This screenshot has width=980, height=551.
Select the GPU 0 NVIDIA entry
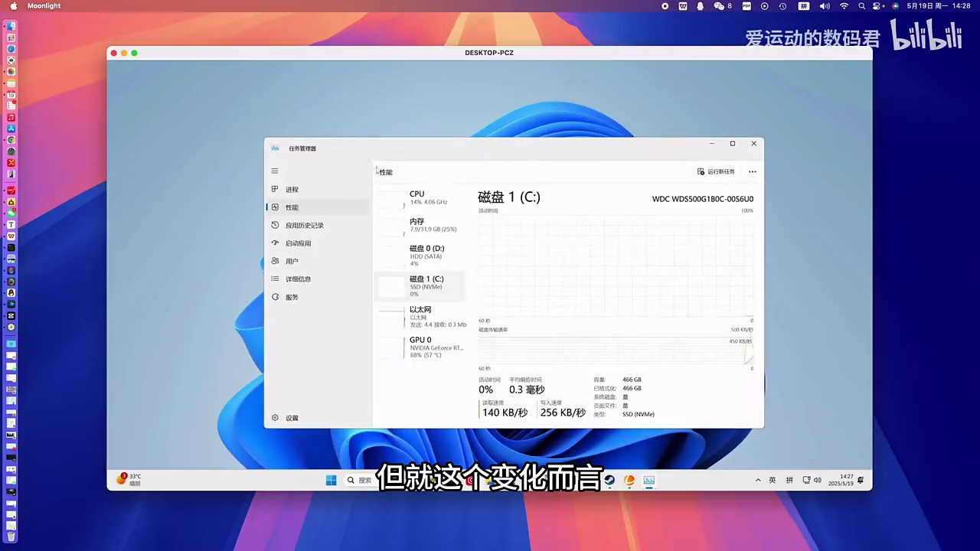(420, 347)
